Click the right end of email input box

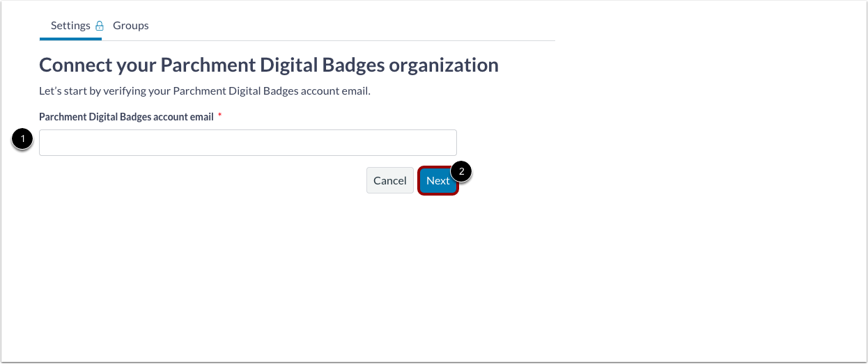(x=446, y=143)
